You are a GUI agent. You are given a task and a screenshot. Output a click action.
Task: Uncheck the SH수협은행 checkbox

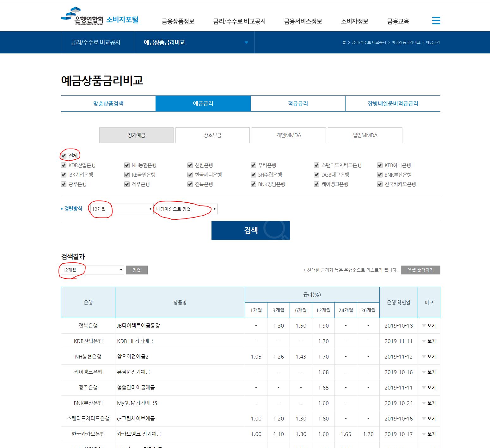click(x=253, y=175)
